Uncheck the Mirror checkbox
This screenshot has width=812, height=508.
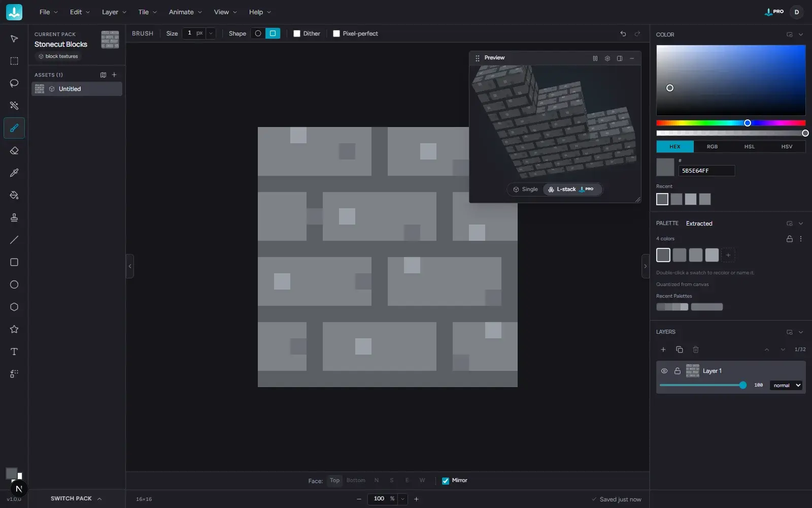click(x=446, y=481)
